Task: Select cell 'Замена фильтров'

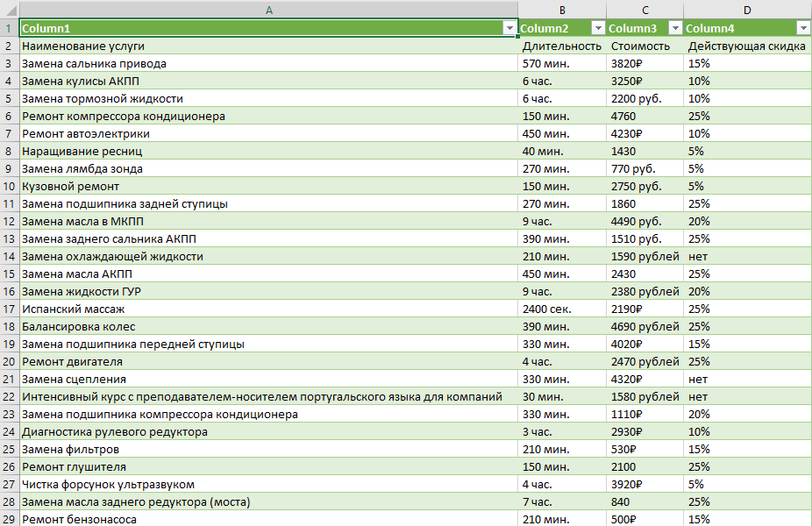Action: 269,450
